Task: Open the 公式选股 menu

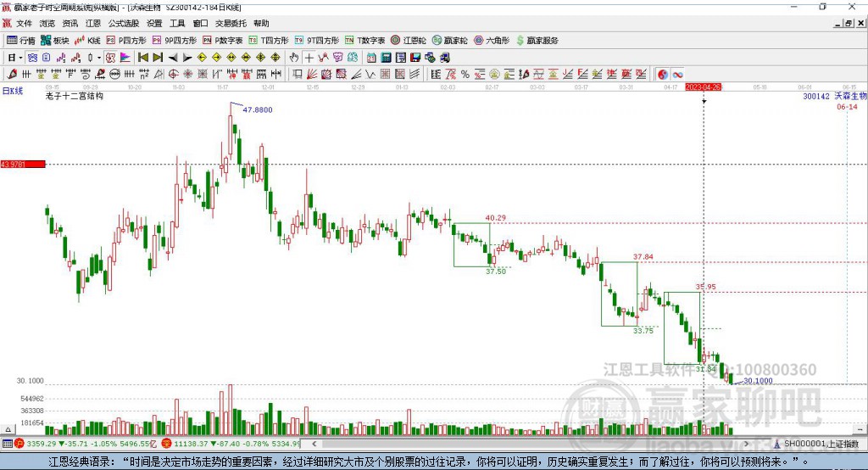Action: coord(124,23)
